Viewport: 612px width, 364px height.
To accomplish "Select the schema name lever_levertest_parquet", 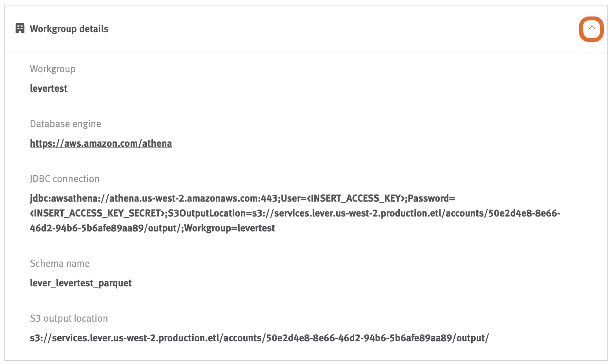I will click(81, 283).
